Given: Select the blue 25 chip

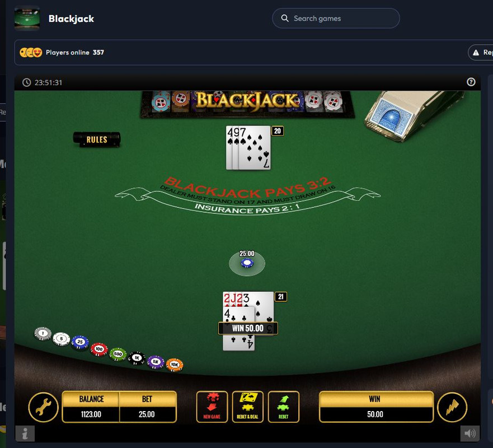Looking at the screenshot, I should [80, 342].
